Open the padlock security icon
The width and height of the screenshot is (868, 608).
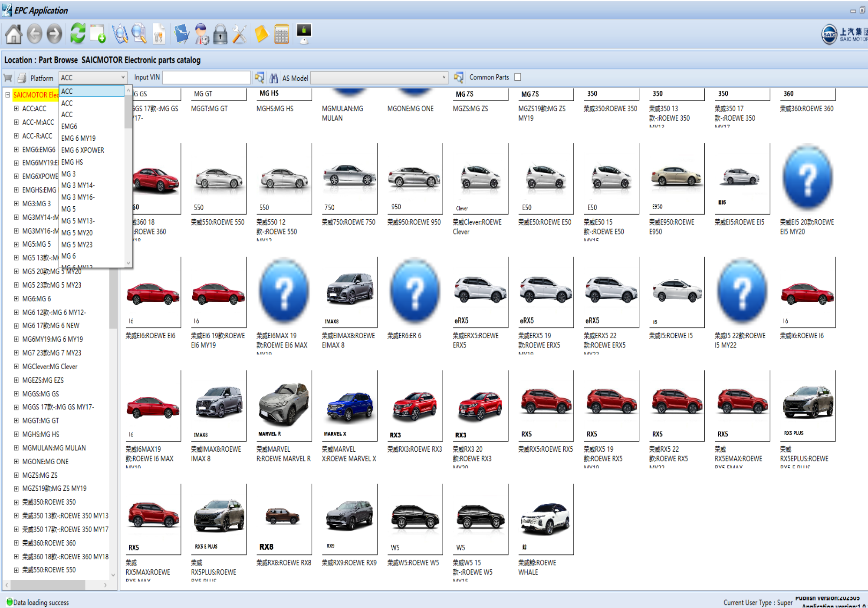click(220, 34)
